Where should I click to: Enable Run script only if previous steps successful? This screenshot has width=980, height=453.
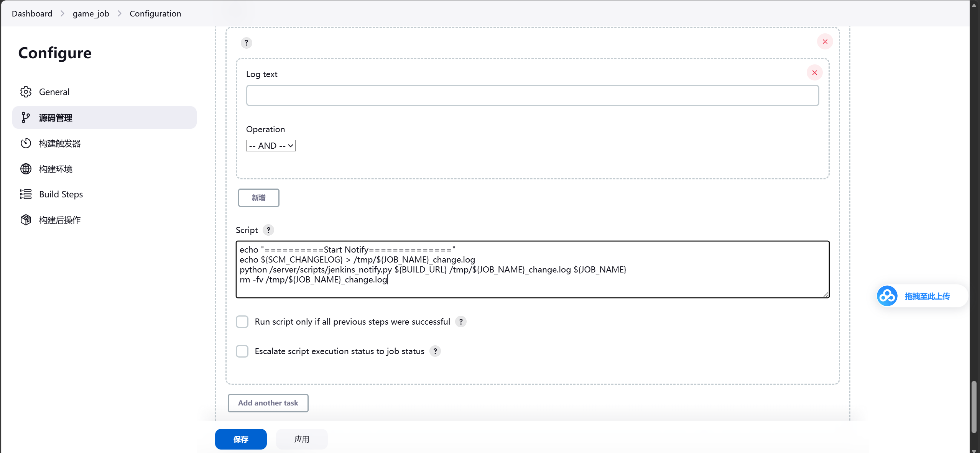(x=242, y=322)
